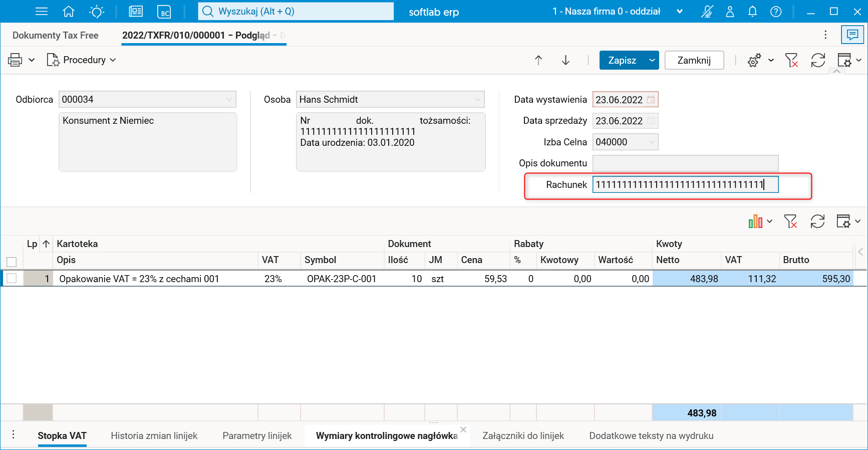Open the bar chart color icon

pyautogui.click(x=755, y=221)
